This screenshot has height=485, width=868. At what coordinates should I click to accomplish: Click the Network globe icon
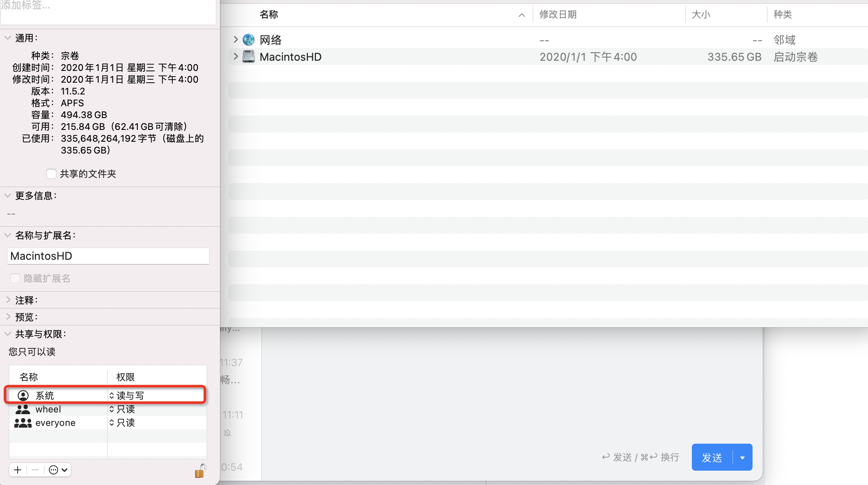click(249, 40)
